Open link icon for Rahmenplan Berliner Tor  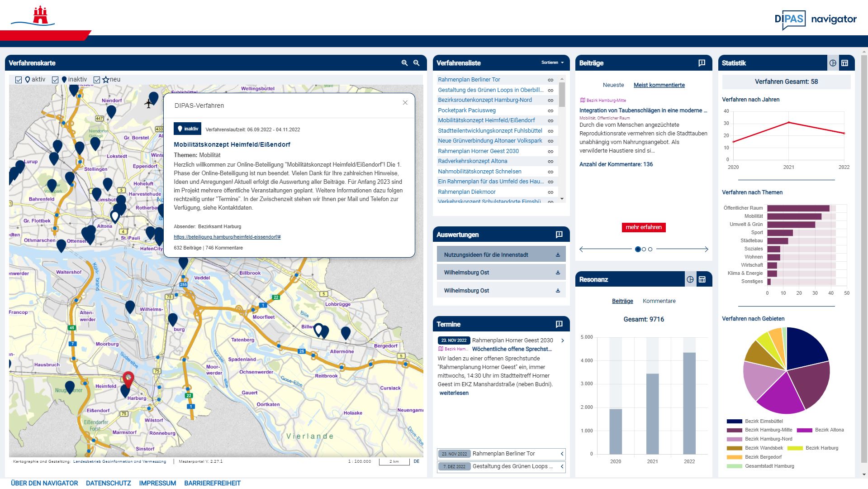pyautogui.click(x=550, y=80)
